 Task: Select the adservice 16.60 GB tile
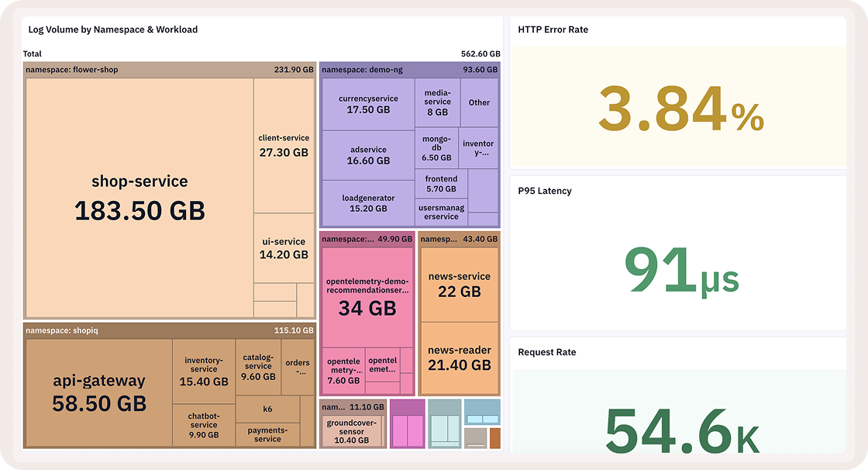click(368, 155)
